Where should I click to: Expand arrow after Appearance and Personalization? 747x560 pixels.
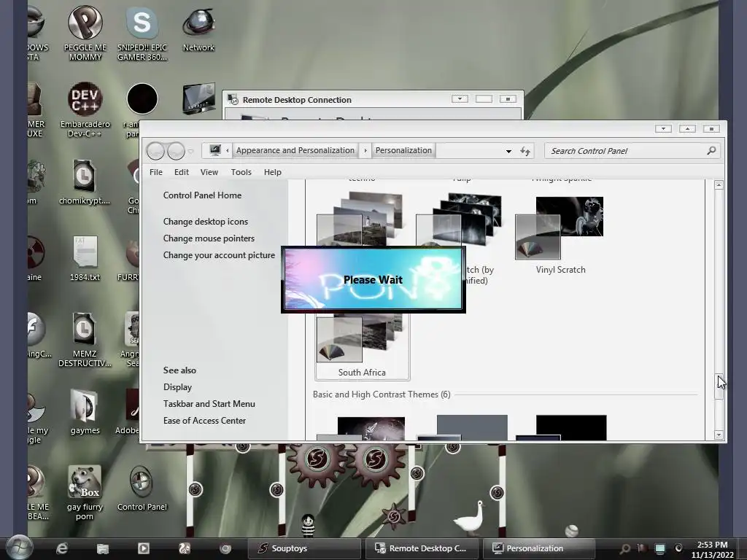point(365,150)
